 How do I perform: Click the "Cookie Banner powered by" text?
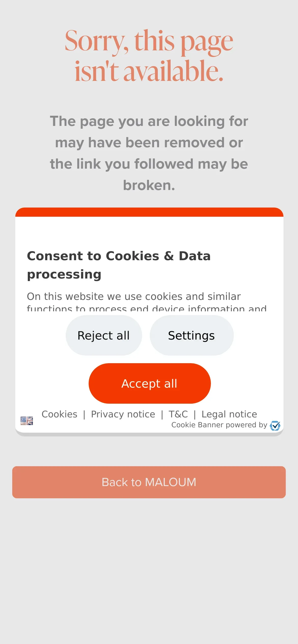pos(219,425)
